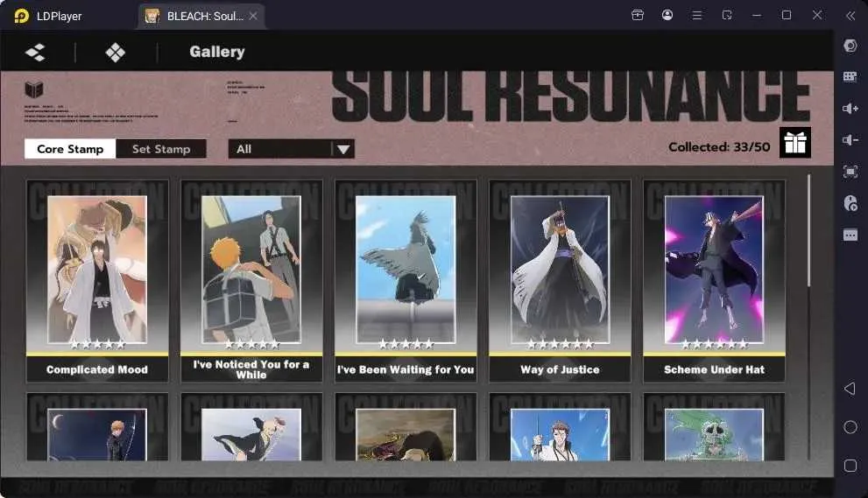This screenshot has height=498, width=868.
Task: Open the more tools ellipsis icon
Action: (850, 235)
